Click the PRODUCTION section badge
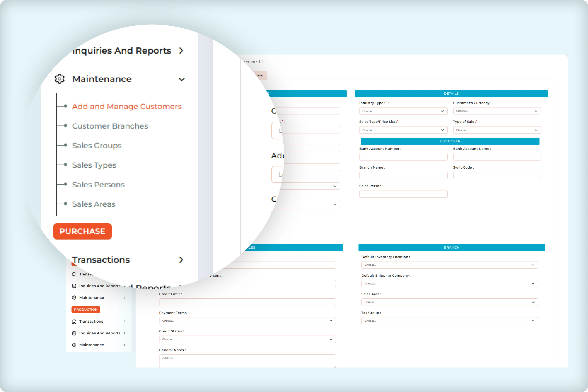588x392 pixels. [x=86, y=310]
